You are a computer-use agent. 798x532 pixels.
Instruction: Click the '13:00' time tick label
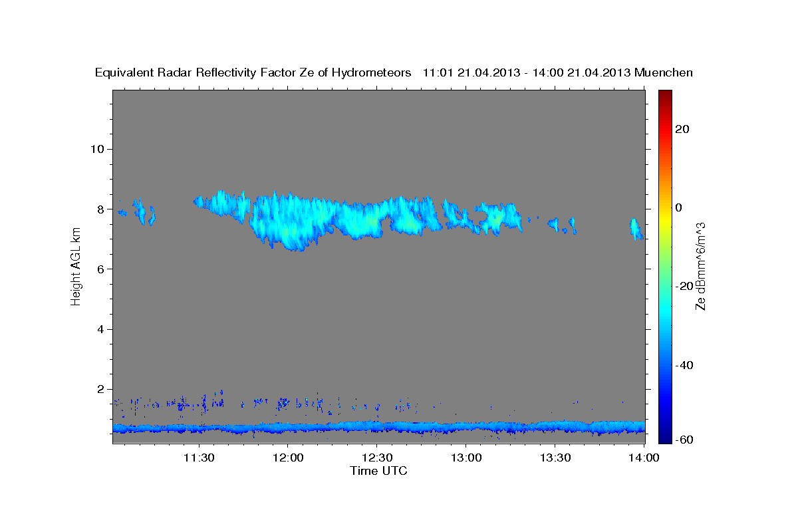click(466, 459)
